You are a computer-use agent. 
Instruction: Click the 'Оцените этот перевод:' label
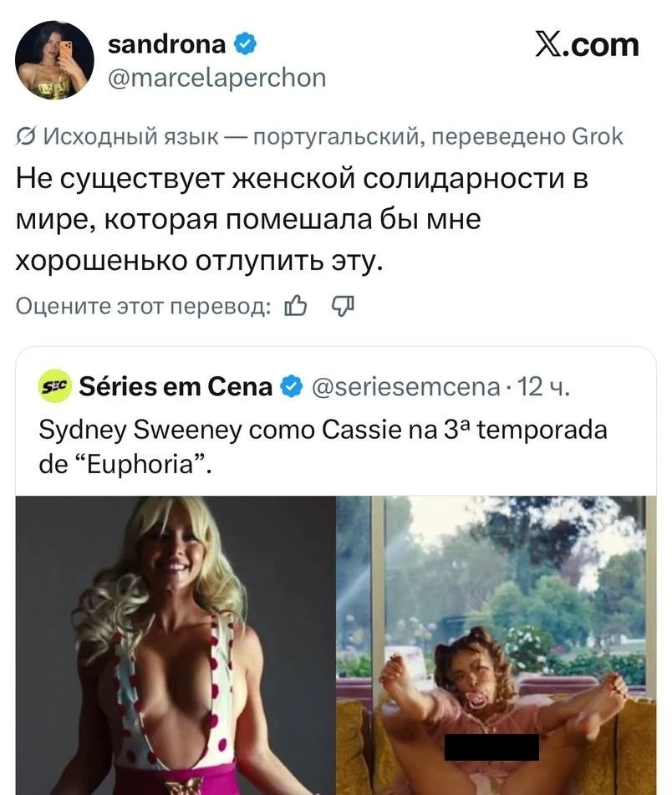click(x=143, y=307)
